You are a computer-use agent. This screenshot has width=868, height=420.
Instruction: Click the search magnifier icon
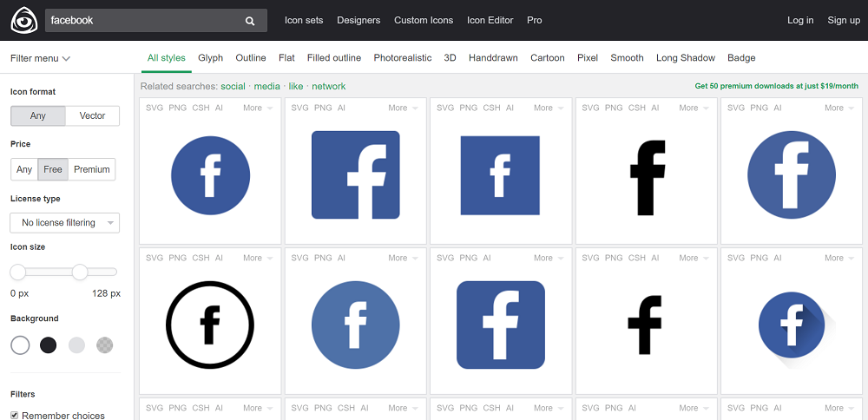coord(250,21)
